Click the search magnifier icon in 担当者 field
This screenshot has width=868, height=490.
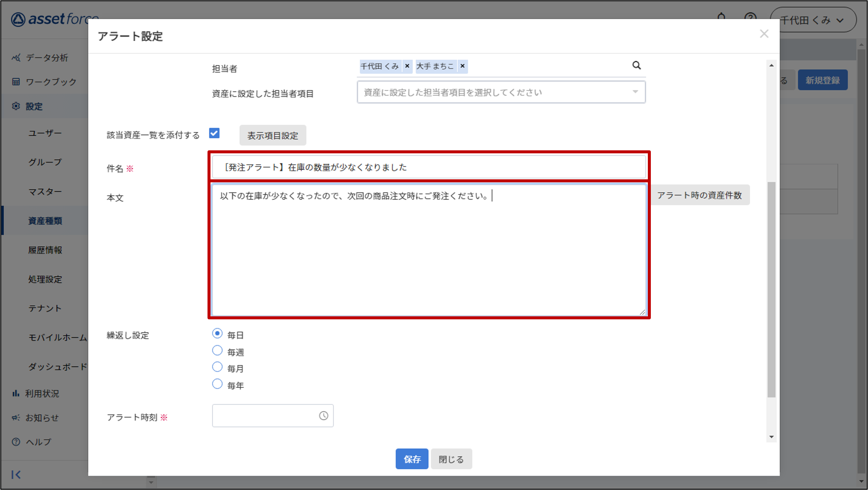pyautogui.click(x=636, y=65)
